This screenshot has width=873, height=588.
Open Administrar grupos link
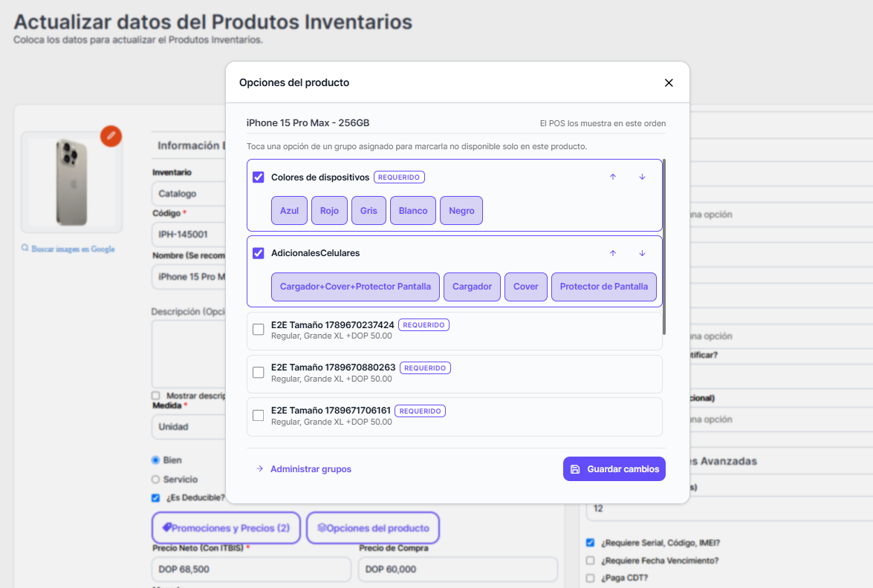click(x=304, y=469)
